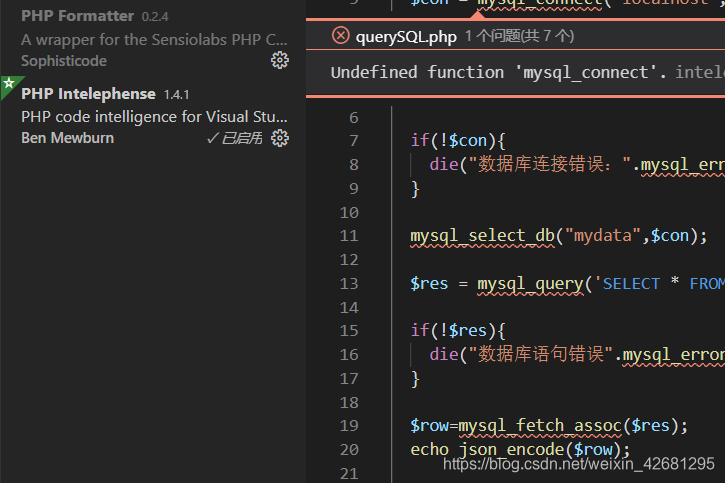Screen dimensions: 725x483
Task: Click the if(!$res){ statement on line 15
Action: (458, 331)
